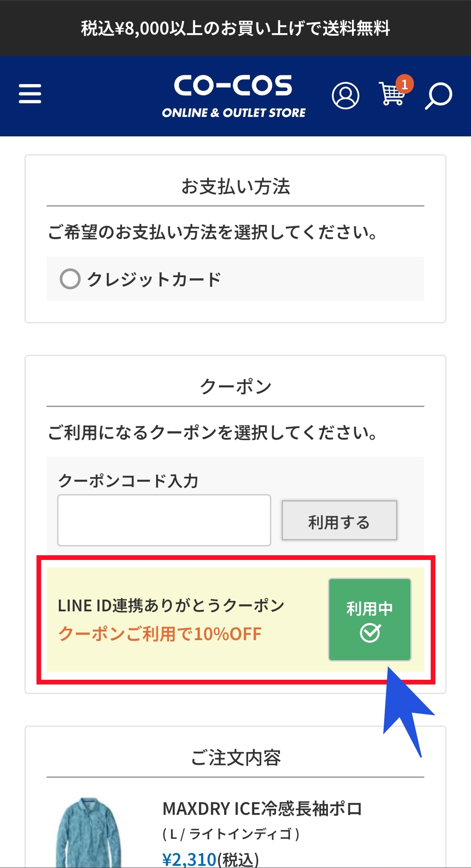The height and width of the screenshot is (868, 471).
Task: Open the hamburger navigation menu
Action: coord(30,94)
